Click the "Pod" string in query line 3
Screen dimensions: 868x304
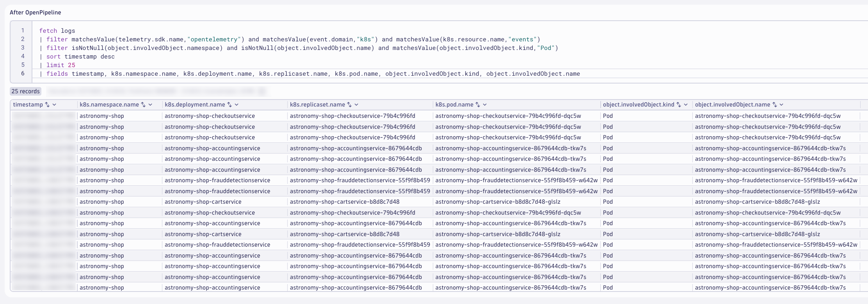pos(546,48)
